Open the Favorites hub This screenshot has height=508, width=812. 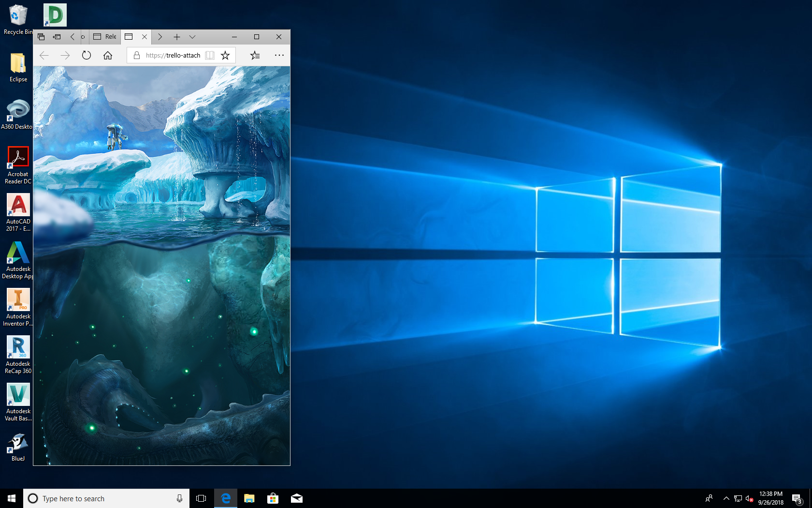[255, 56]
